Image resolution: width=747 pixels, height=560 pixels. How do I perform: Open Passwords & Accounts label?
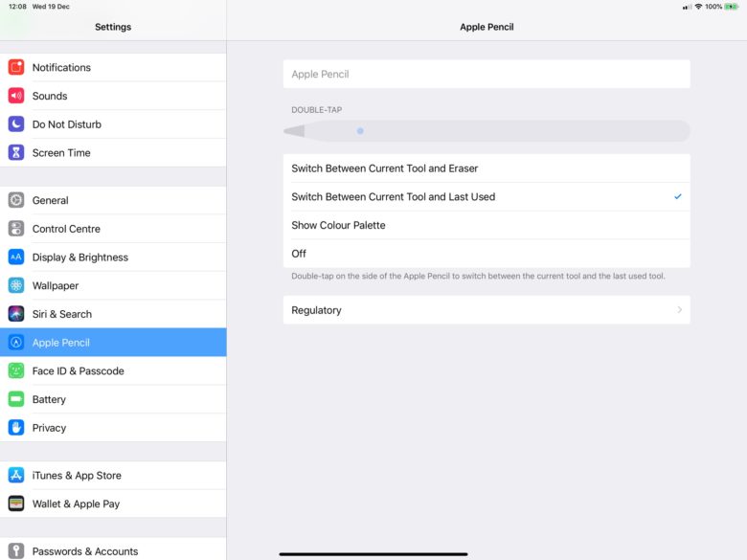pos(85,551)
